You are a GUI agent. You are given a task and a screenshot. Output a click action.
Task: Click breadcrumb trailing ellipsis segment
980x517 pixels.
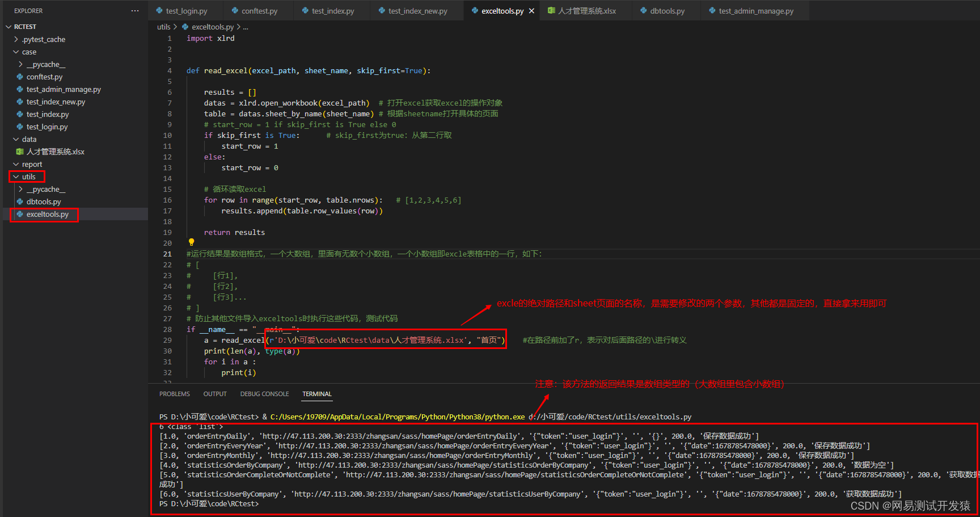click(x=246, y=27)
